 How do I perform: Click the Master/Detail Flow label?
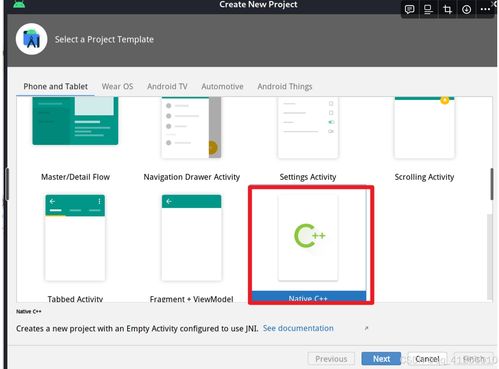click(x=75, y=177)
